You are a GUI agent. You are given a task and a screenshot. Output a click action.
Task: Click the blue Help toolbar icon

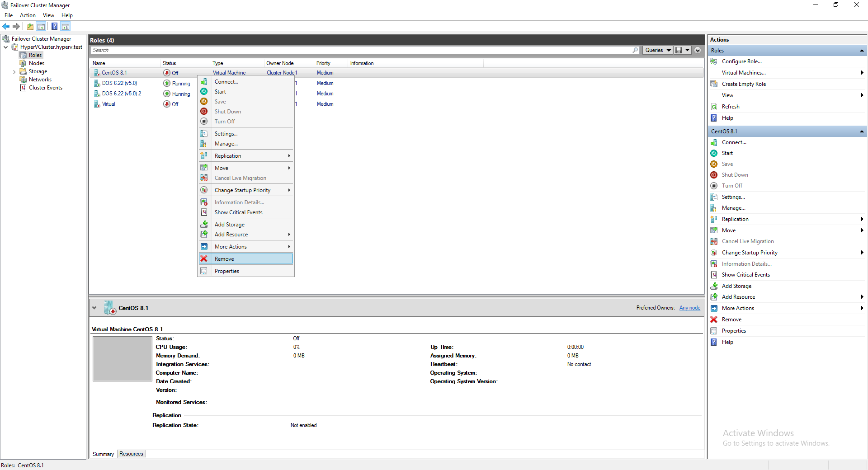point(54,26)
